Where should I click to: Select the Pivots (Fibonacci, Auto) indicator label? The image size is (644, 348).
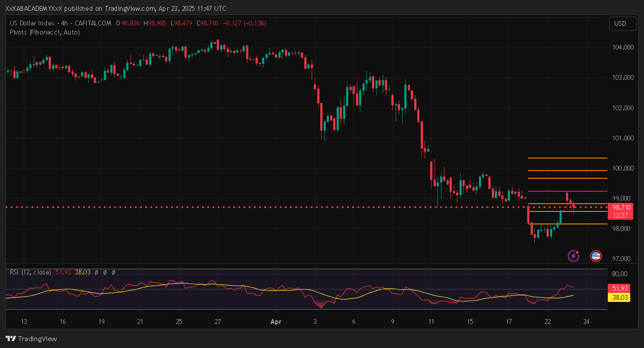click(x=44, y=32)
